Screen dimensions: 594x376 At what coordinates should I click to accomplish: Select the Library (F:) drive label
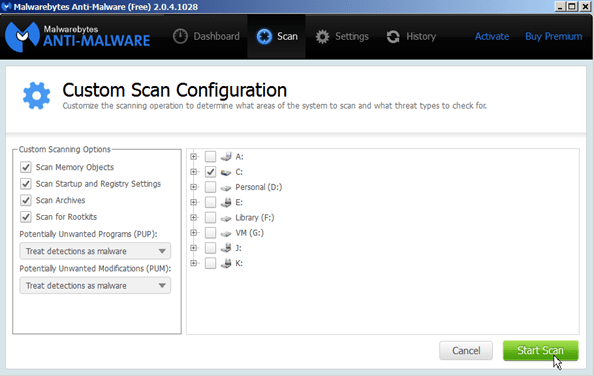(255, 217)
